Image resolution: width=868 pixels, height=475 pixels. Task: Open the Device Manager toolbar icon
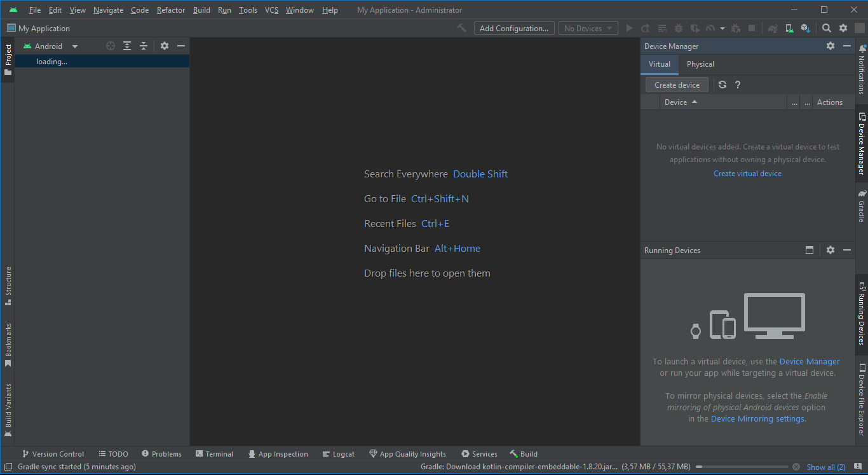pyautogui.click(x=789, y=28)
